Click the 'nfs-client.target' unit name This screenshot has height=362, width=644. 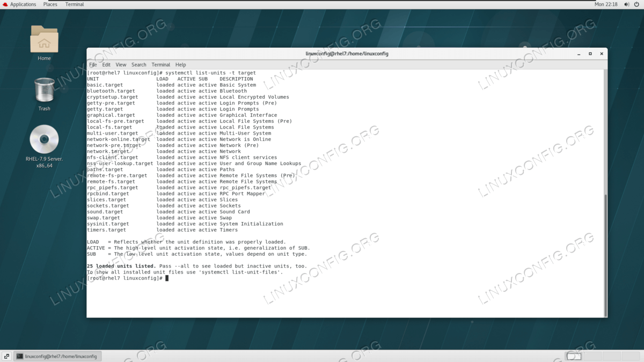click(x=113, y=158)
